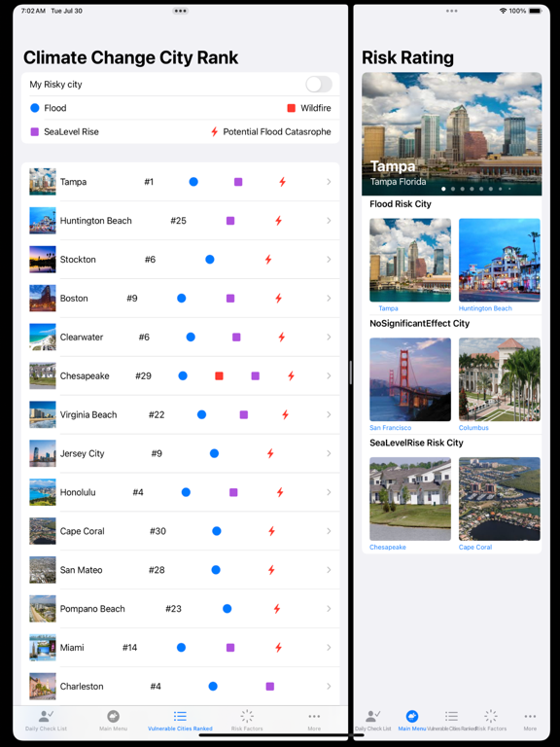Open Daily Check List tab in left app
560x747 pixels.
coord(47,721)
